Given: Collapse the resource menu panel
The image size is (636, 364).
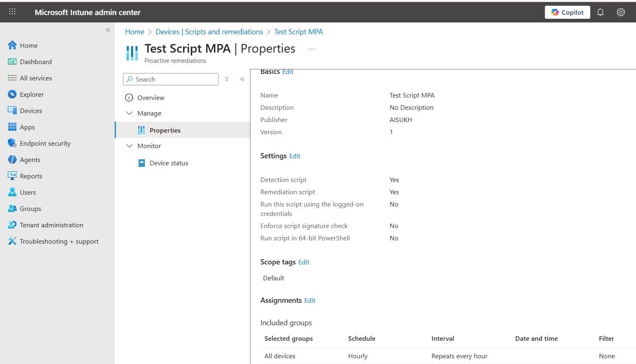Looking at the screenshot, I should (242, 79).
